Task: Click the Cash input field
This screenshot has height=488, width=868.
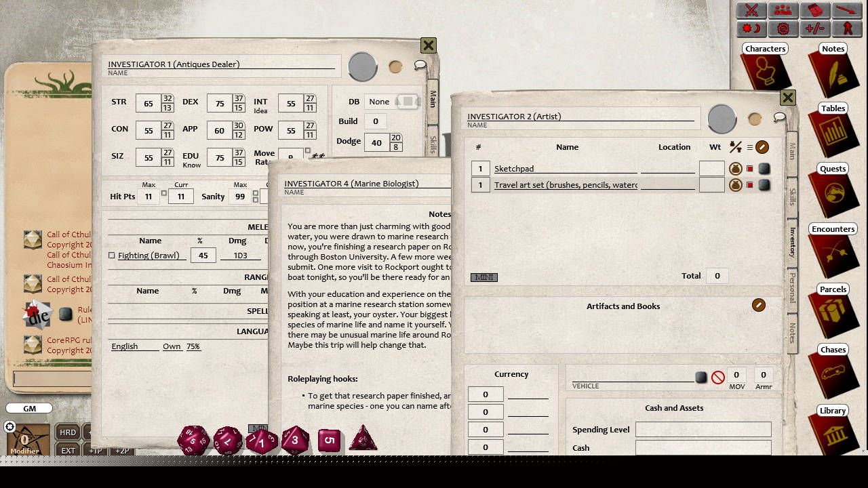Action: 703,447
